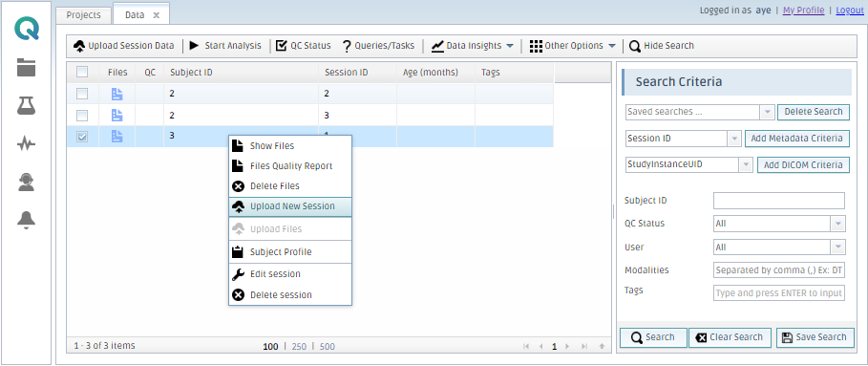Choose Edit session menu item
The height and width of the screenshot is (366, 868).
[x=290, y=274]
